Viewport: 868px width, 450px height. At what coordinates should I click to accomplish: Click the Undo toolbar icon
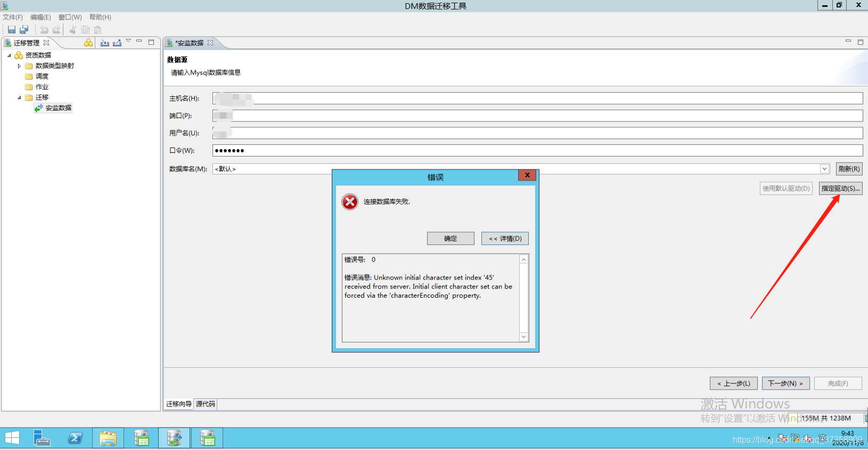click(44, 30)
